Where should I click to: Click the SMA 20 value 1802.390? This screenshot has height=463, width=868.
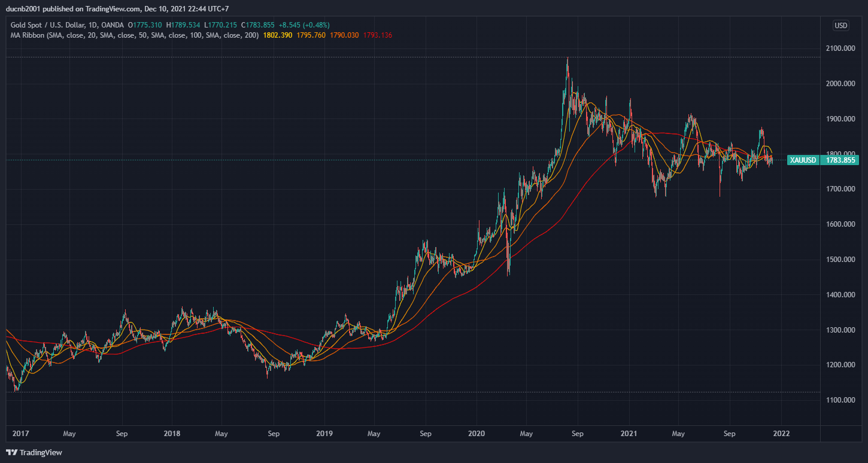point(278,35)
